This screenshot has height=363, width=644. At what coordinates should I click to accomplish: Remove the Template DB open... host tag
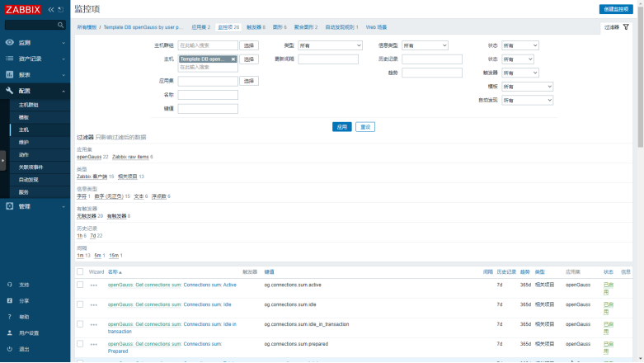(x=233, y=59)
